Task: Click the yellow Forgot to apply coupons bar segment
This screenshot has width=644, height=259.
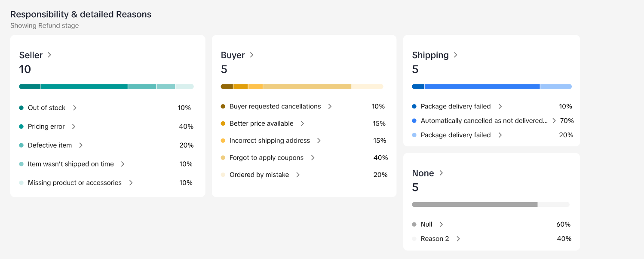Action: pos(307,86)
